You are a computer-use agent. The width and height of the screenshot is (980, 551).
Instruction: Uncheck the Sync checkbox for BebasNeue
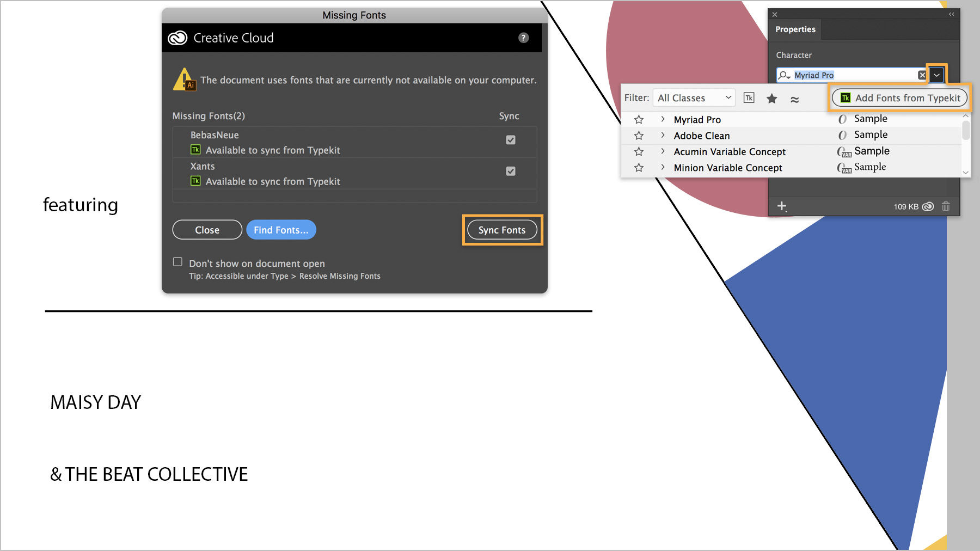coord(510,140)
